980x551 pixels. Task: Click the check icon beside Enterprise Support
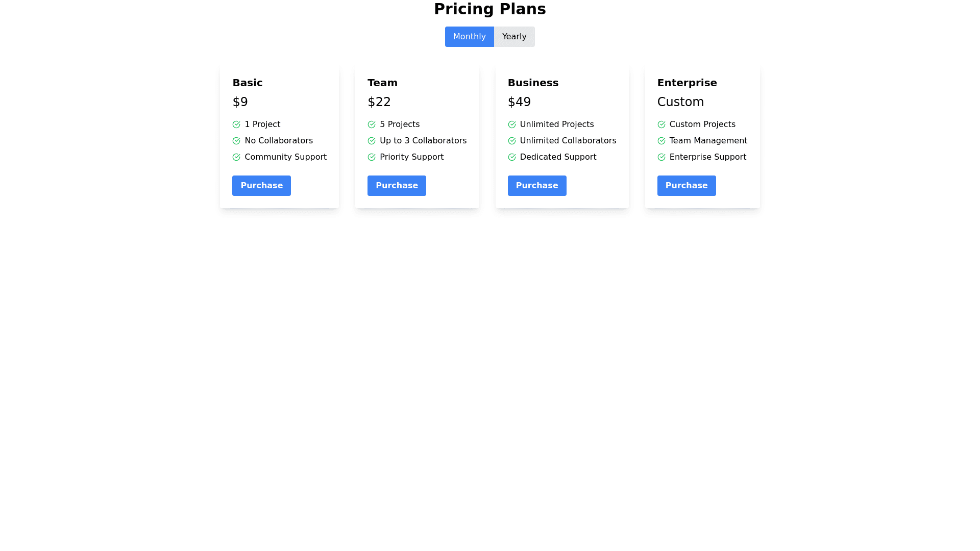click(x=661, y=157)
